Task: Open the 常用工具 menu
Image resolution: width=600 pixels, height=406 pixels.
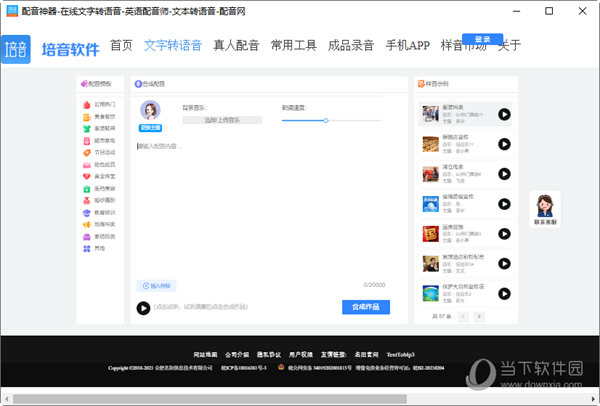Action: (293, 45)
